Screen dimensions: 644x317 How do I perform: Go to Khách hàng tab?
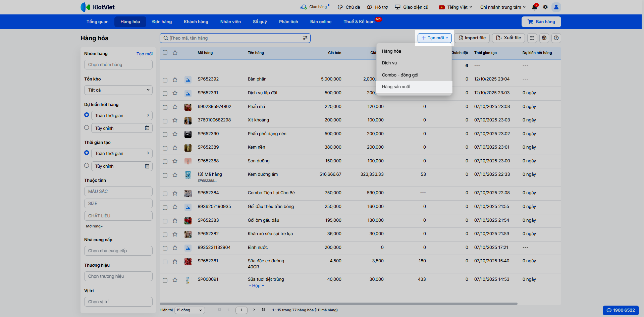[x=196, y=22]
